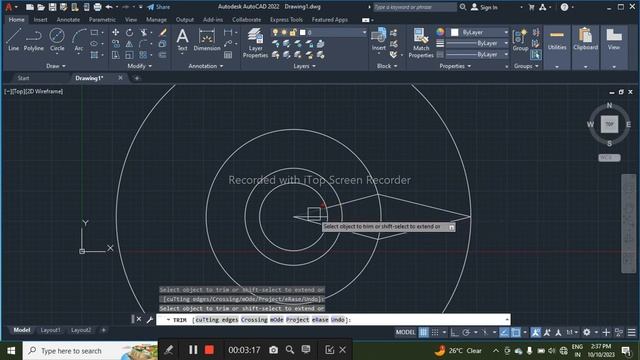Click Sign In
The height and width of the screenshot is (360, 640).
pos(484,7)
